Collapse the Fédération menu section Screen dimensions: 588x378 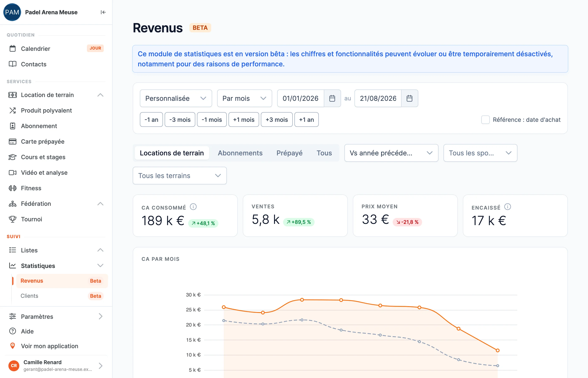pyautogui.click(x=100, y=204)
